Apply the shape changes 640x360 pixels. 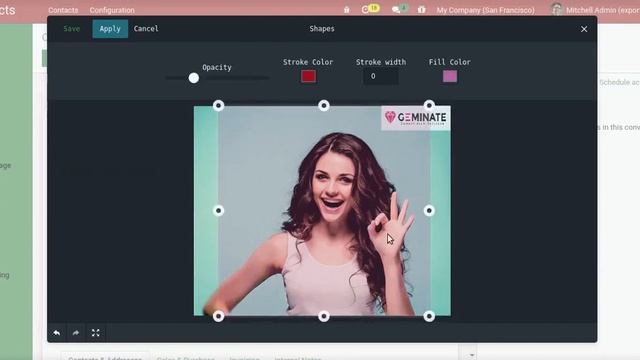(110, 29)
